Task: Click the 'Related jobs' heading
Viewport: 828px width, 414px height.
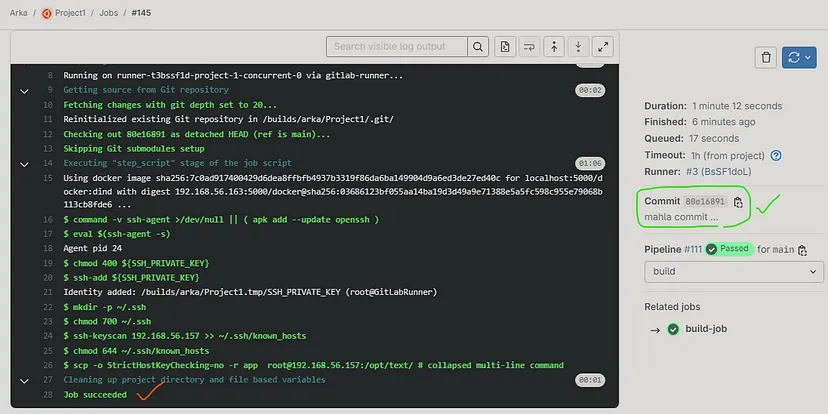Action: tap(672, 307)
